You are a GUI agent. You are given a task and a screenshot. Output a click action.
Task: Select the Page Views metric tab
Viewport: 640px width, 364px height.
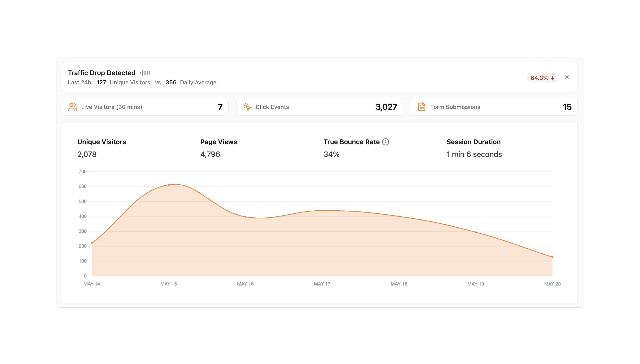219,148
